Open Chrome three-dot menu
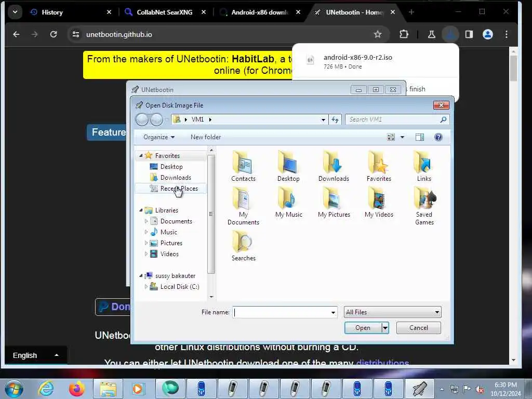Viewport: 532px width, 399px height. (x=506, y=34)
